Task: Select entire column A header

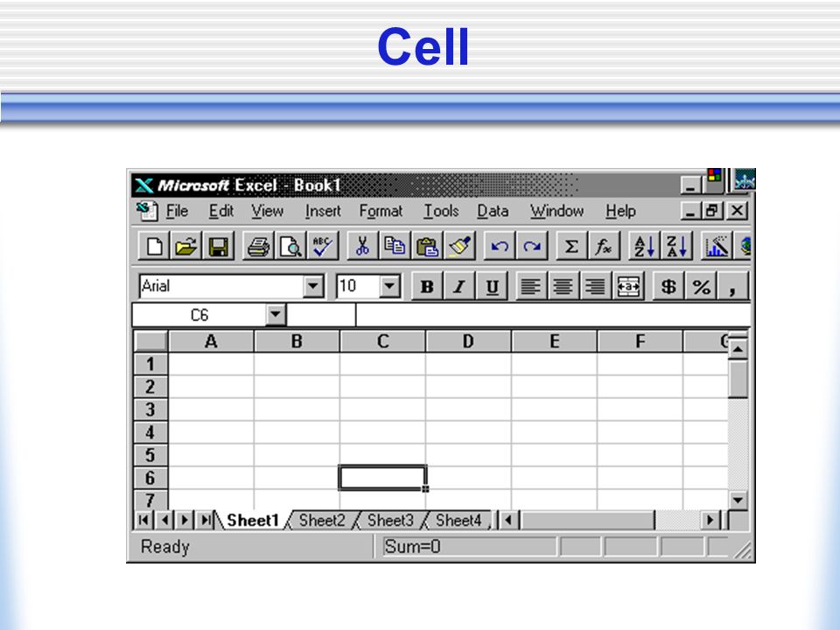Action: 211,341
